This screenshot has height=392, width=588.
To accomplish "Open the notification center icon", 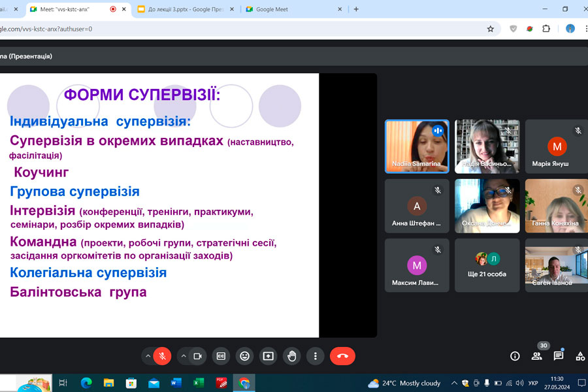I will point(581,383).
